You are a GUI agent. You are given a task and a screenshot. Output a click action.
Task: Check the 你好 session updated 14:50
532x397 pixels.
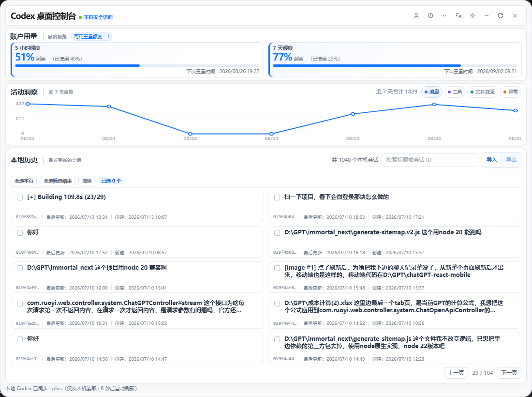20,339
